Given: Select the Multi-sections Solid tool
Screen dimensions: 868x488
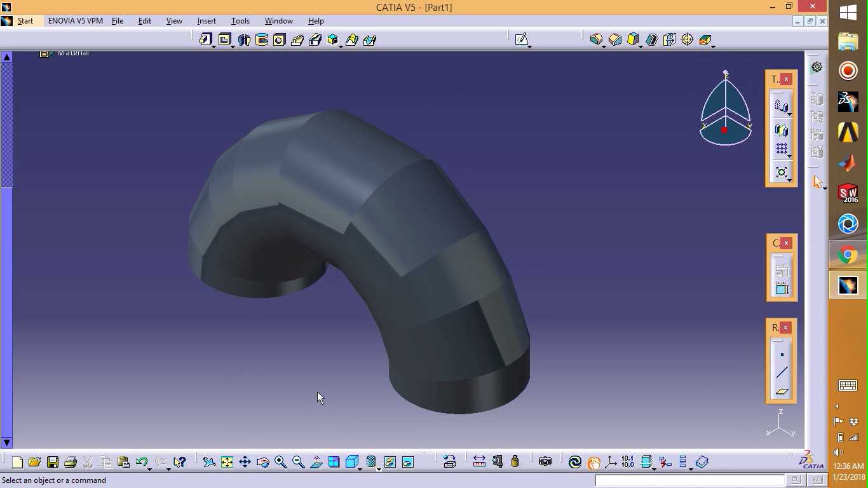Looking at the screenshot, I should [351, 40].
